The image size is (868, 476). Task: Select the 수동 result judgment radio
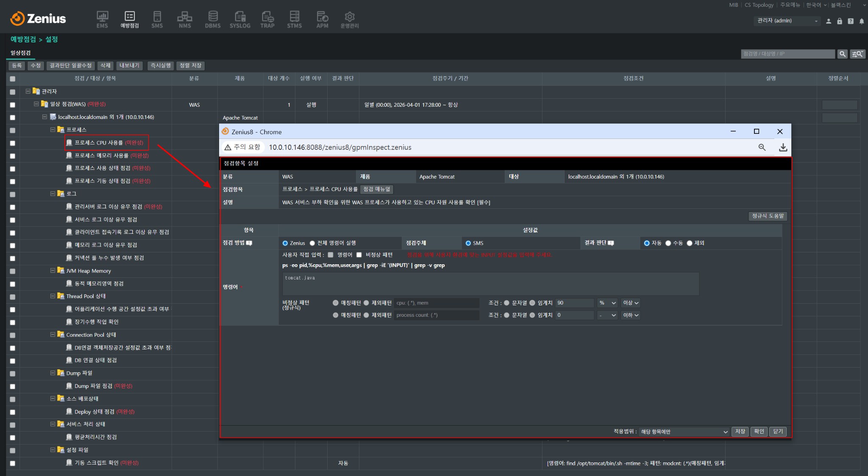point(668,243)
